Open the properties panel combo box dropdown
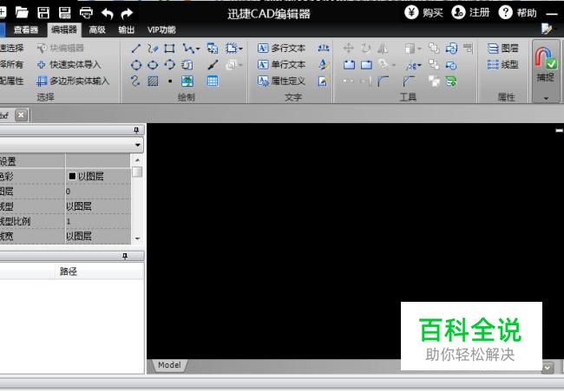The image size is (564, 392). point(138,145)
